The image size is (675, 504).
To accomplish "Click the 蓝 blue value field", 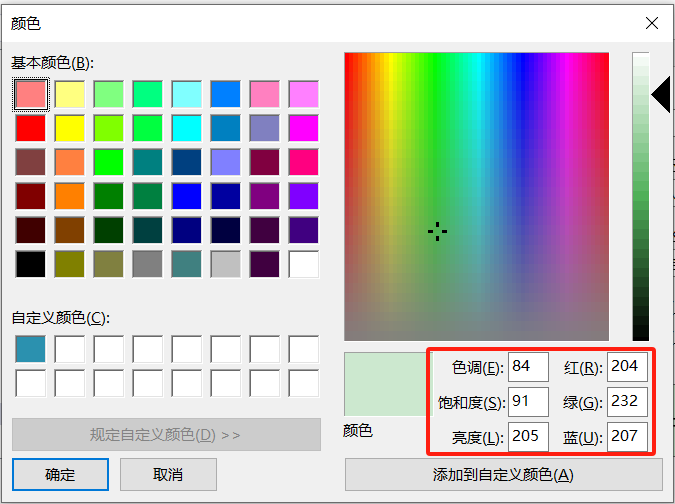I will click(x=627, y=436).
